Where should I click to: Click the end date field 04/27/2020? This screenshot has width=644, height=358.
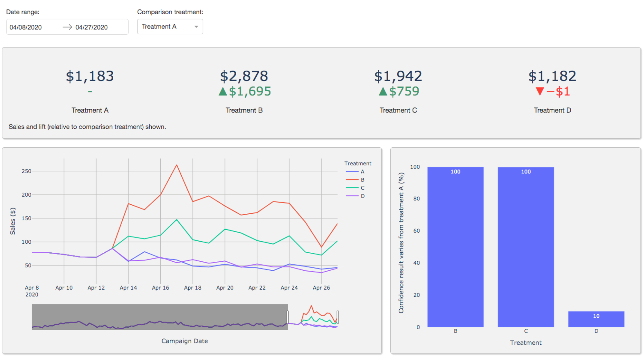pyautogui.click(x=92, y=27)
